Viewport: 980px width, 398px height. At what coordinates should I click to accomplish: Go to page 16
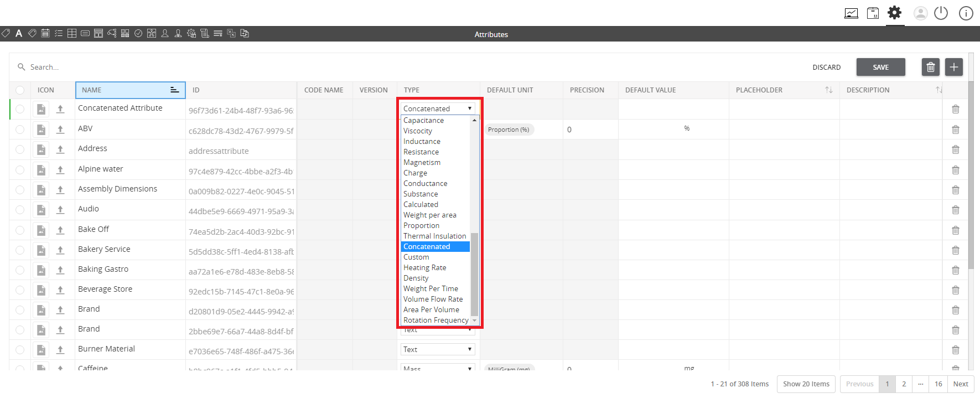[938, 384]
